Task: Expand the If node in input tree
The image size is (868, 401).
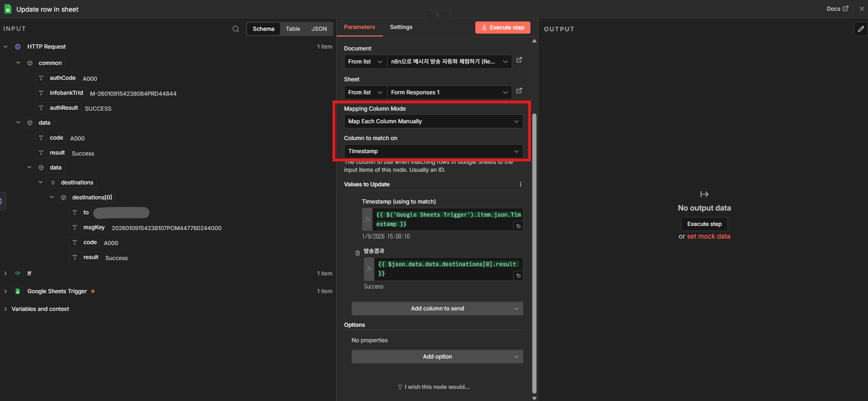Action: (x=6, y=274)
